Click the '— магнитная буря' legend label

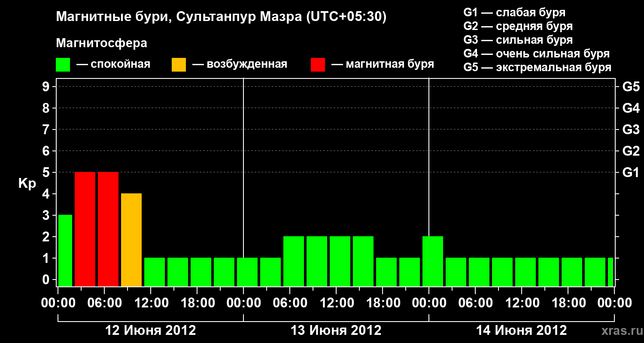383,65
